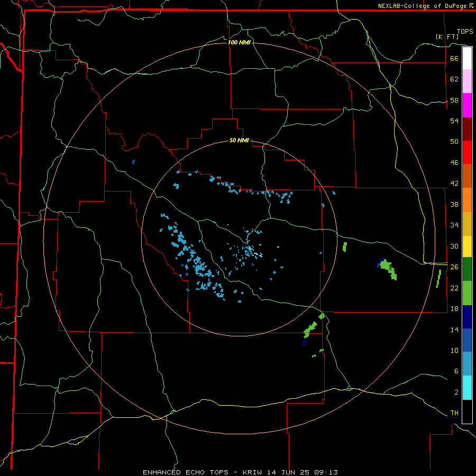
Task: Click the navy blue legend swatch
Action: tap(467, 317)
